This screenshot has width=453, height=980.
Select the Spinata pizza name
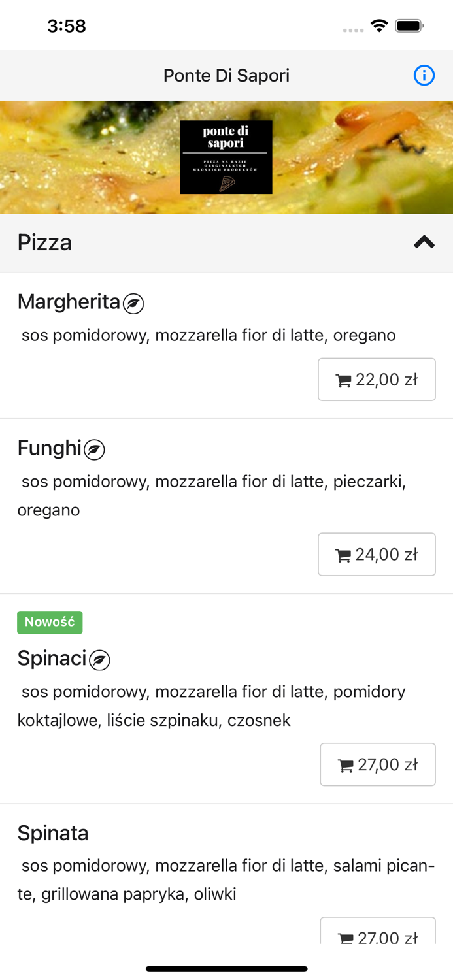[53, 833]
